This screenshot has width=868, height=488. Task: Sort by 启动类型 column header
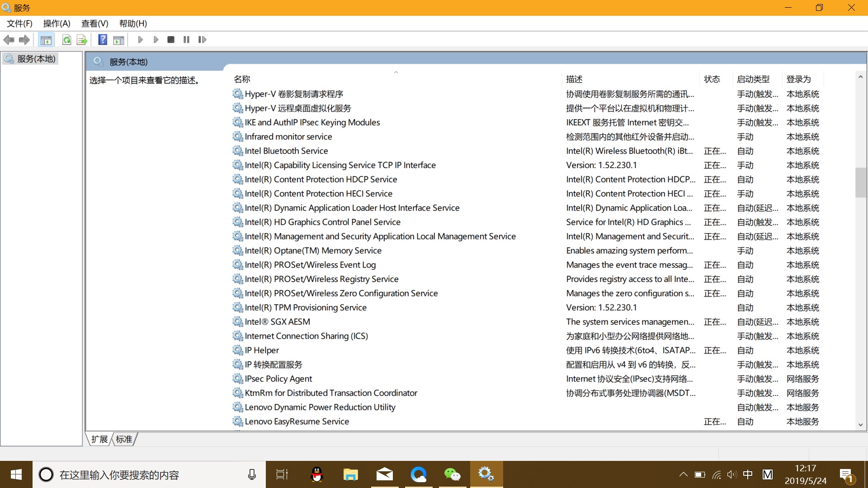click(x=753, y=79)
